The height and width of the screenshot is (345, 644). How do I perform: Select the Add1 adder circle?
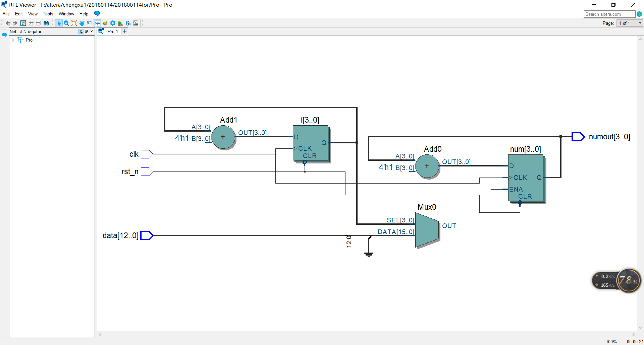[x=223, y=137]
